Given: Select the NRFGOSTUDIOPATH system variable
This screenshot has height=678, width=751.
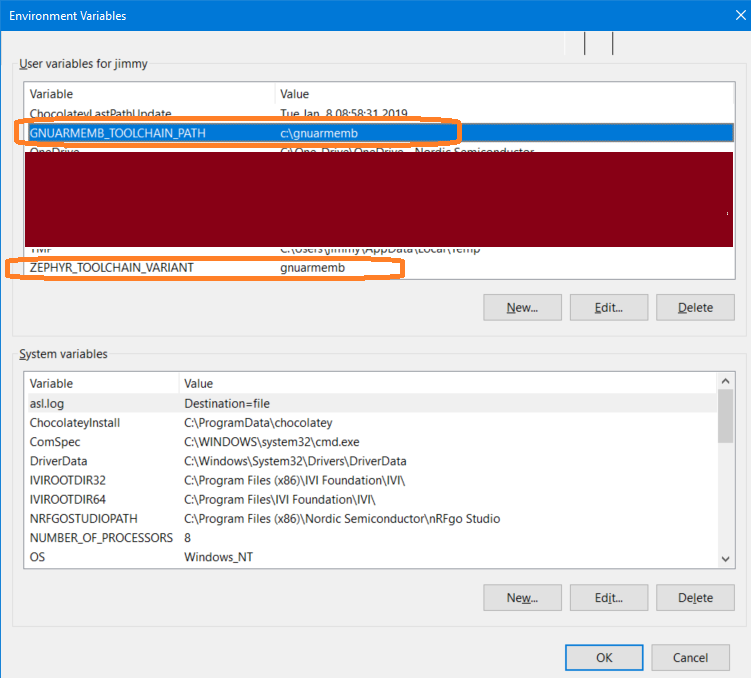Looking at the screenshot, I should (x=83, y=518).
